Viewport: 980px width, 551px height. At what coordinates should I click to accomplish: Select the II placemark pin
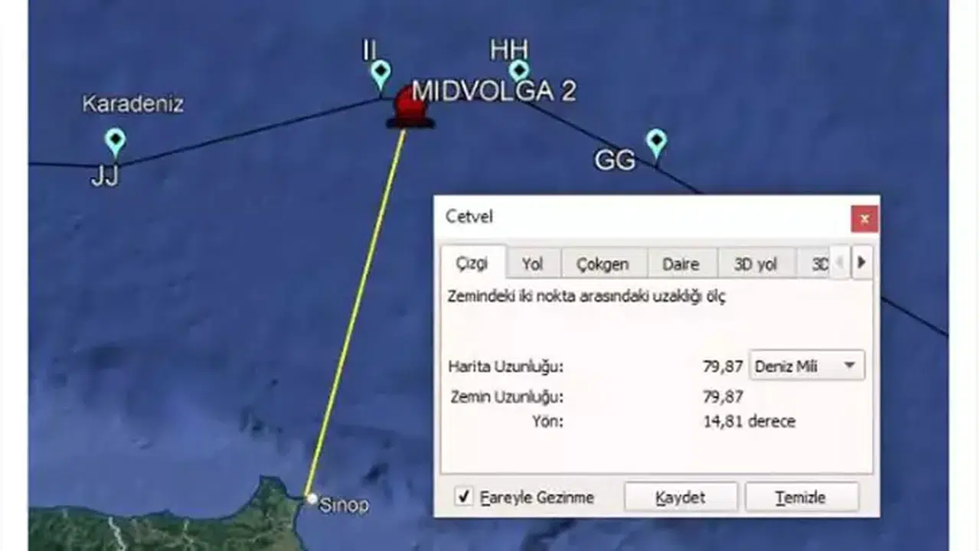pyautogui.click(x=381, y=74)
